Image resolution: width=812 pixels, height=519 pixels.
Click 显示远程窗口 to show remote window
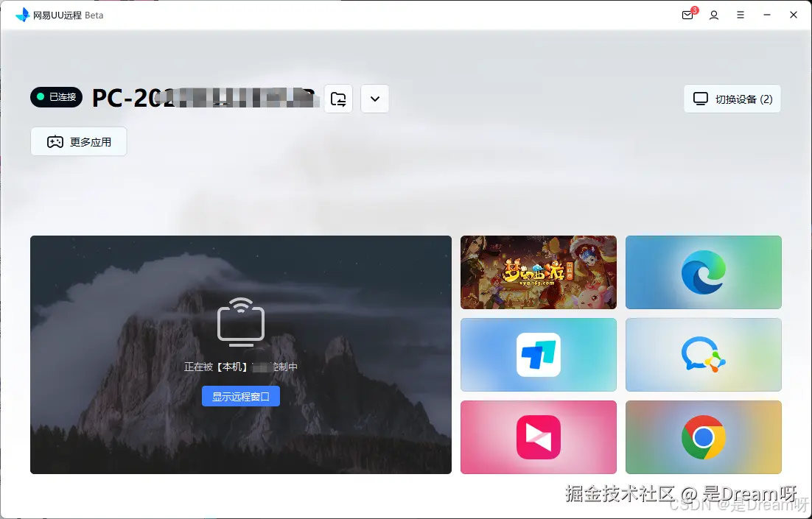[241, 396]
